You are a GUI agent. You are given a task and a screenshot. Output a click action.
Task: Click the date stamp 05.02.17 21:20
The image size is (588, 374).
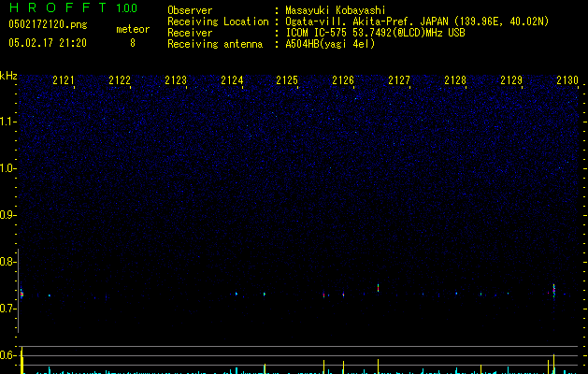tap(48, 43)
